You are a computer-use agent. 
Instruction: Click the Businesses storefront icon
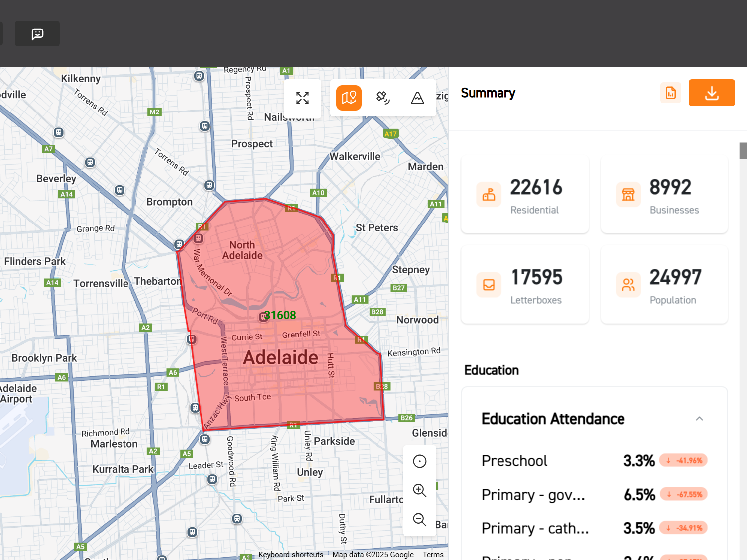(628, 195)
